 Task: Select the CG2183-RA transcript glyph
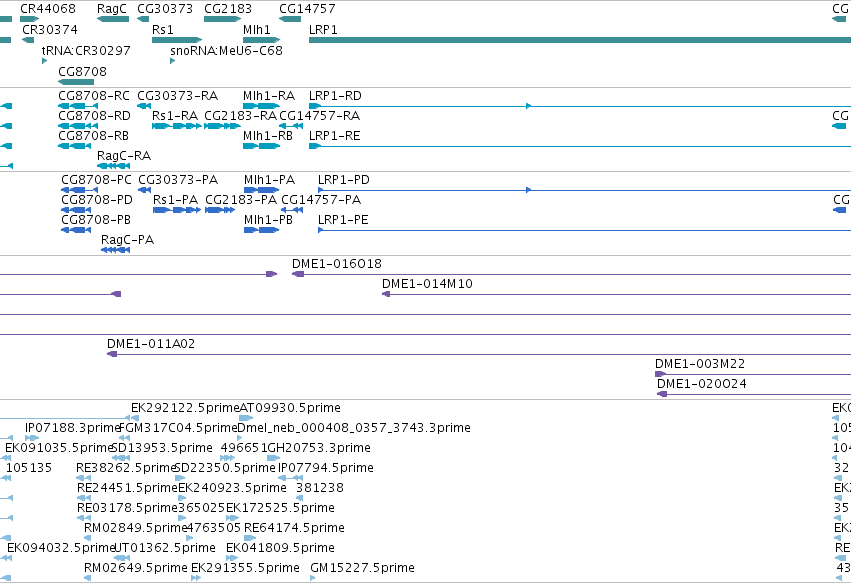[223, 126]
